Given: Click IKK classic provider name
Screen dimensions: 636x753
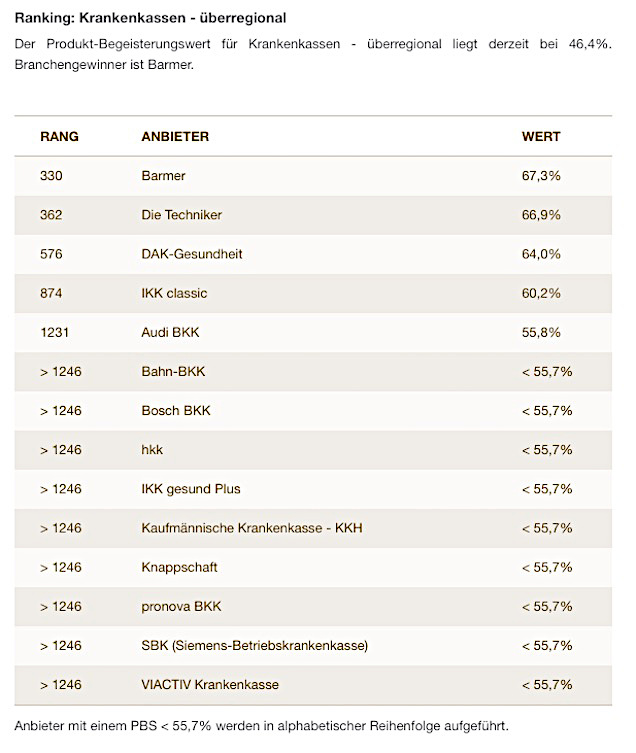Looking at the screenshot, I should 175,293.
